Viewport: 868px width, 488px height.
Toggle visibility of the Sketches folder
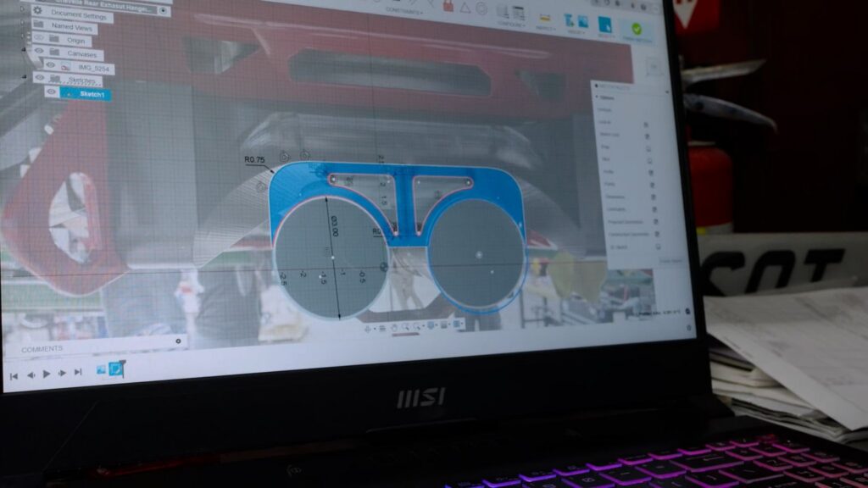coord(39,78)
